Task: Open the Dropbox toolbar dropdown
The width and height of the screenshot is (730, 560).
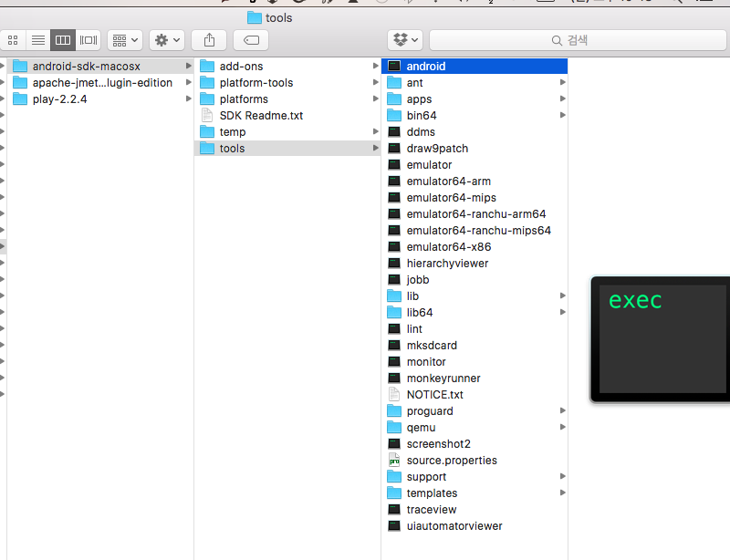Action: [x=405, y=40]
